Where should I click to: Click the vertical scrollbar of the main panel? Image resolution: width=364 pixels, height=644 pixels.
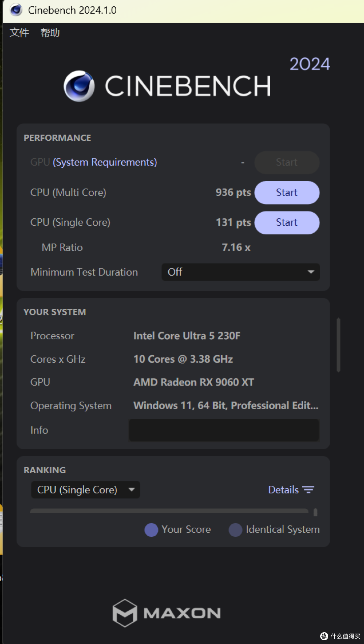[x=338, y=345]
